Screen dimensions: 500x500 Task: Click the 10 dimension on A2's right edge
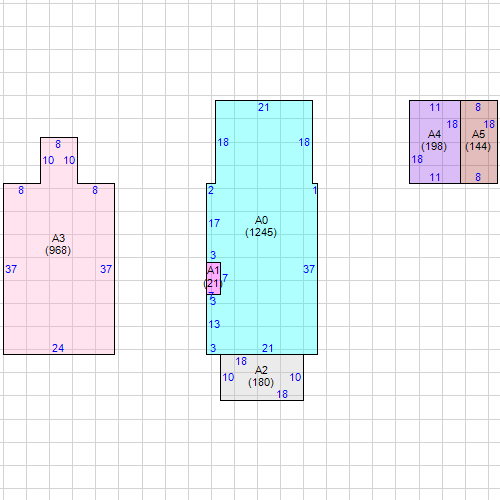pos(295,377)
